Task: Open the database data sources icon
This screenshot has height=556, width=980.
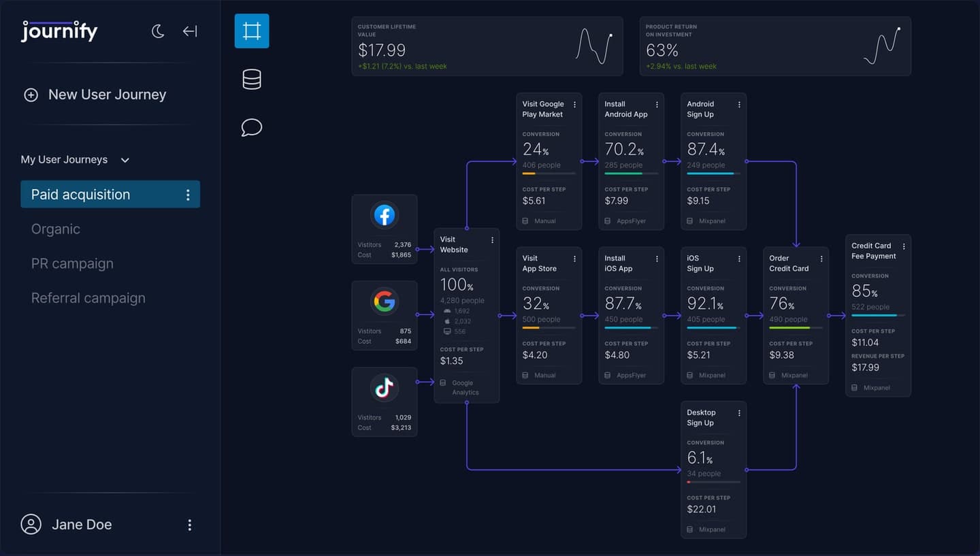Action: (x=252, y=80)
